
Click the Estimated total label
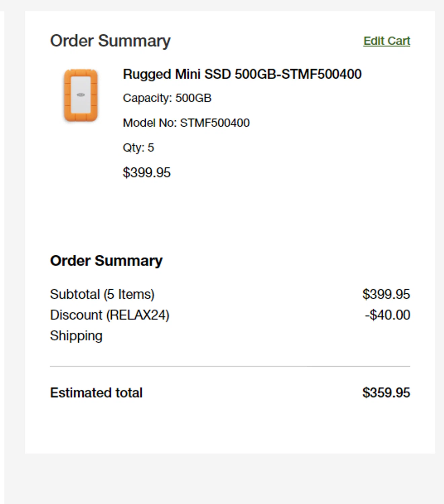tap(96, 393)
